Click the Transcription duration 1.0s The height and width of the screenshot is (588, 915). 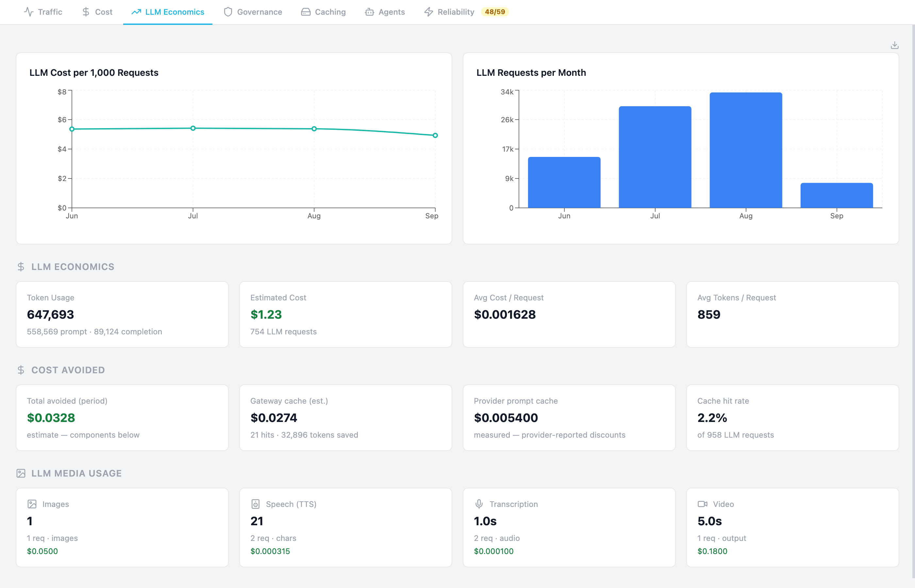click(x=485, y=521)
